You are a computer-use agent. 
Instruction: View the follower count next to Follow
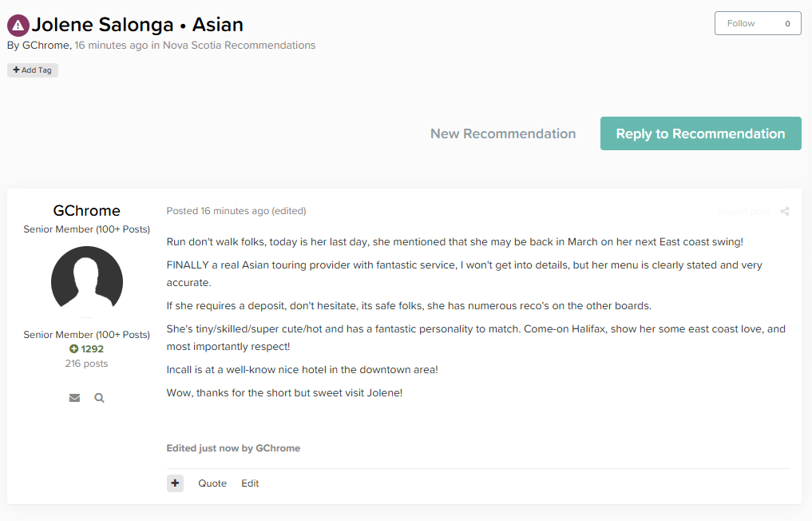click(787, 24)
